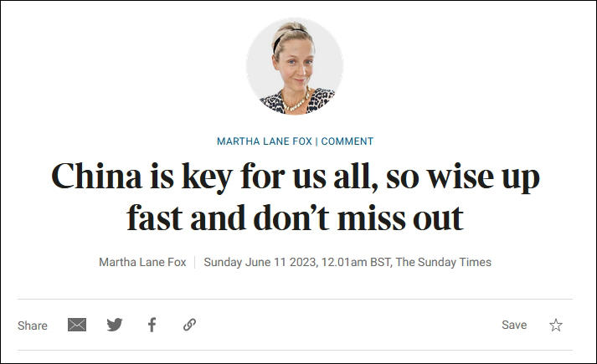The image size is (597, 364).
Task: Click "The Sunday Times" publication name
Action: (444, 262)
